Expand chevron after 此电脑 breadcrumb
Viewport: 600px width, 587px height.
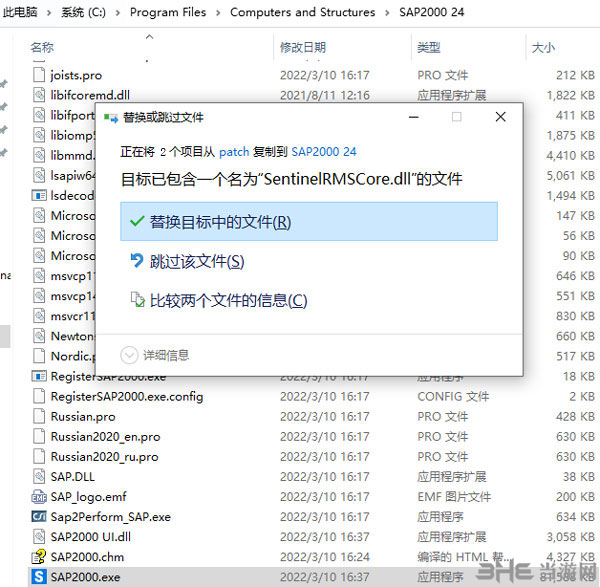pyautogui.click(x=49, y=13)
